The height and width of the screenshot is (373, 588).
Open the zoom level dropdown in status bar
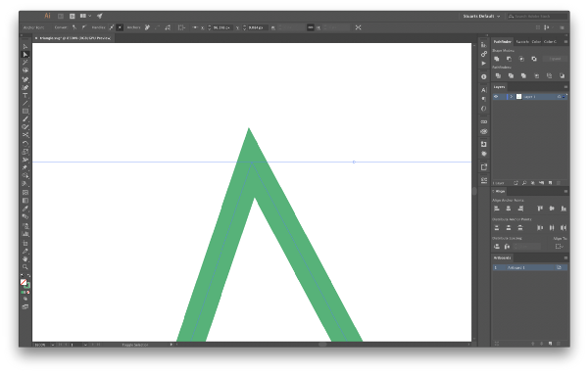[53, 345]
